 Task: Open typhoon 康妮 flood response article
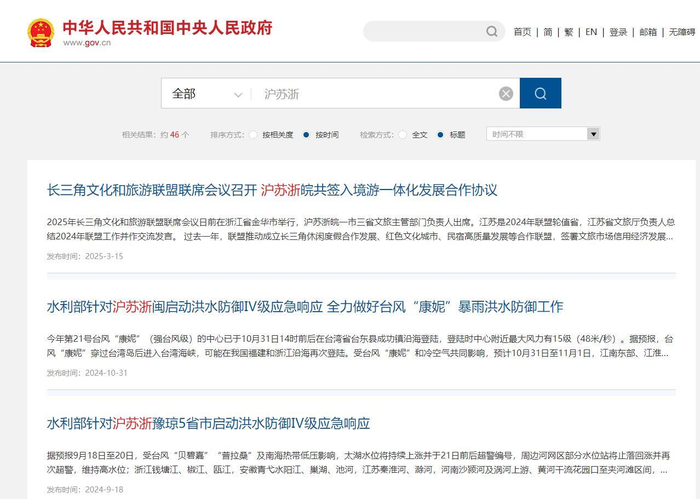[x=305, y=307]
